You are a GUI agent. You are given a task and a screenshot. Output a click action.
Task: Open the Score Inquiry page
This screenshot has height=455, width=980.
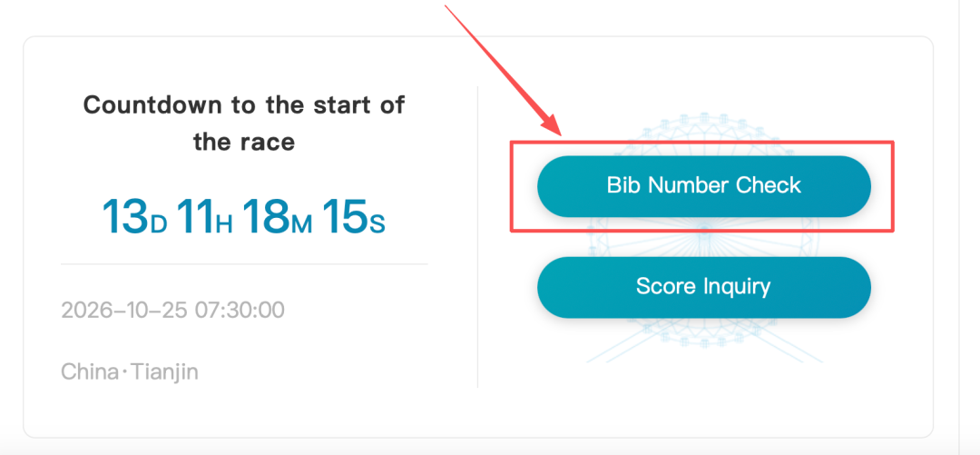(x=704, y=287)
